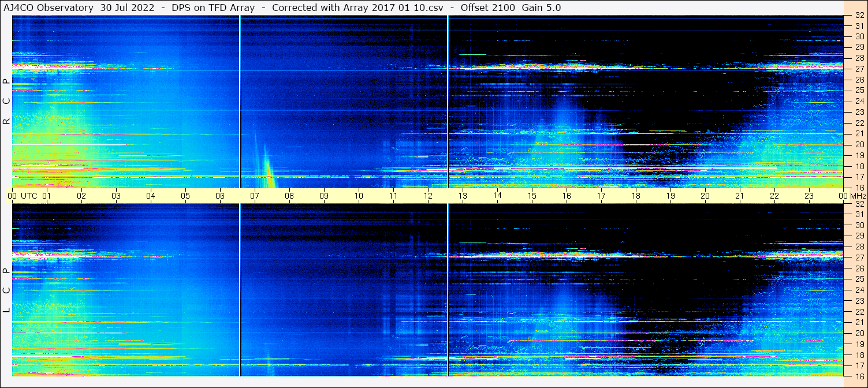Click the 22 MHz tick of LCP panel

pos(859,312)
